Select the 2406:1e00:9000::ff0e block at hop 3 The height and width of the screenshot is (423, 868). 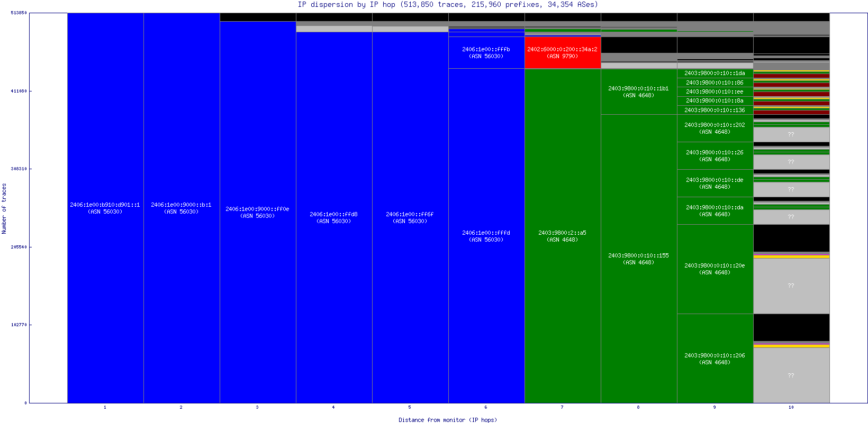tap(258, 212)
